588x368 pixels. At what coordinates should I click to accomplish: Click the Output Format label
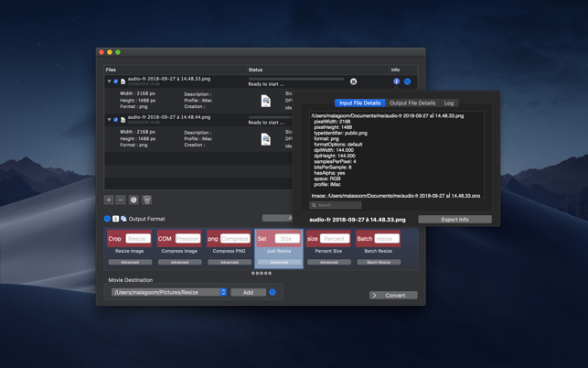[146, 219]
